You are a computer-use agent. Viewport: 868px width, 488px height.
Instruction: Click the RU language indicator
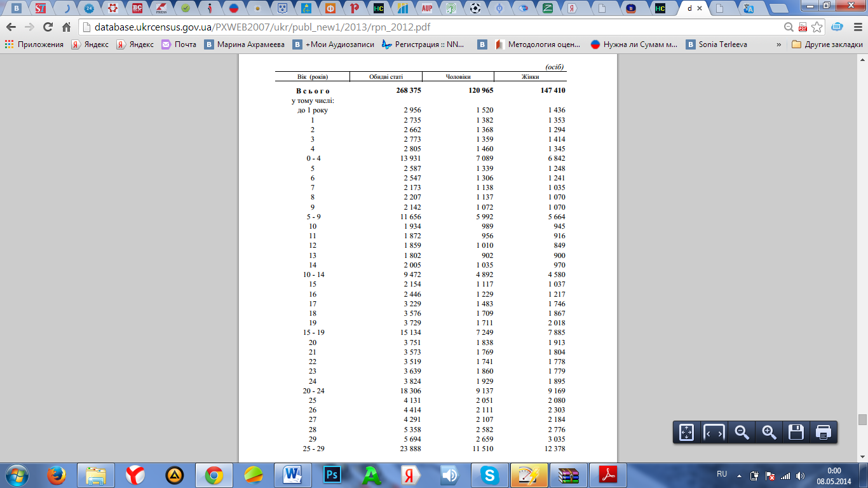[x=722, y=474]
